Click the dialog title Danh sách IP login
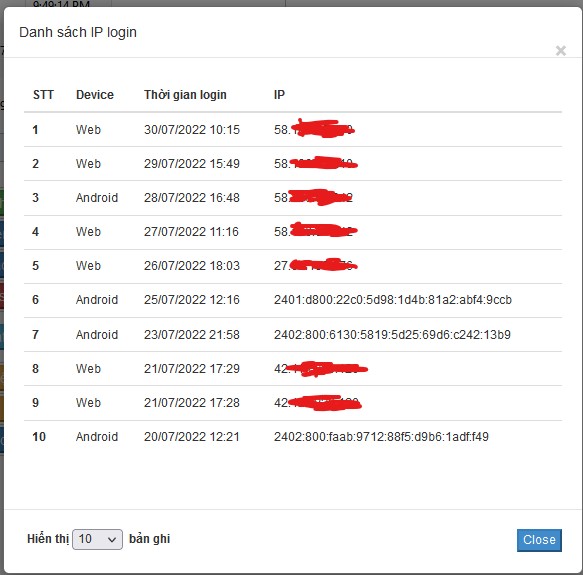Image resolution: width=583 pixels, height=575 pixels. coord(78,32)
